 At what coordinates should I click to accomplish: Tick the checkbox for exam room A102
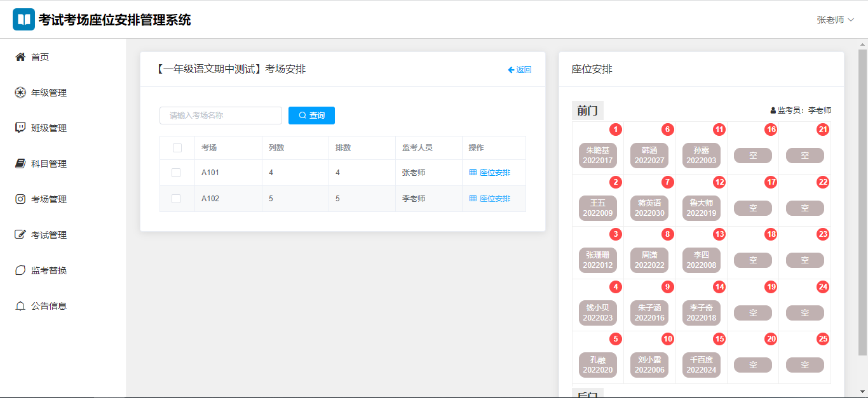pyautogui.click(x=176, y=199)
